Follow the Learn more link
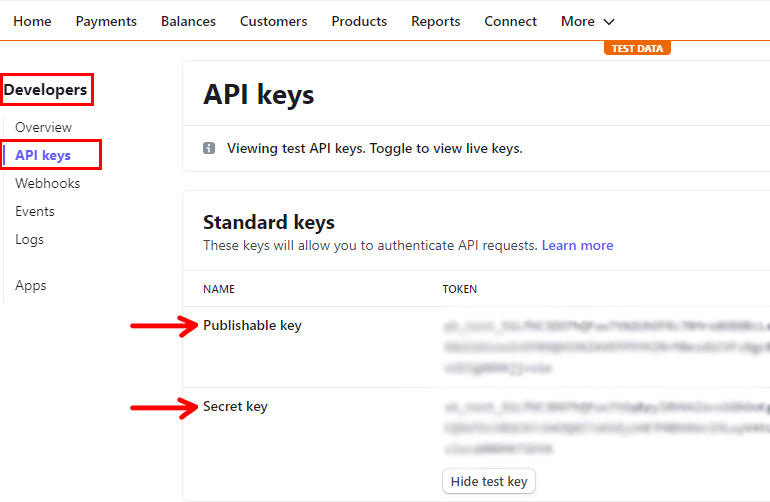The width and height of the screenshot is (770, 502). (577, 245)
